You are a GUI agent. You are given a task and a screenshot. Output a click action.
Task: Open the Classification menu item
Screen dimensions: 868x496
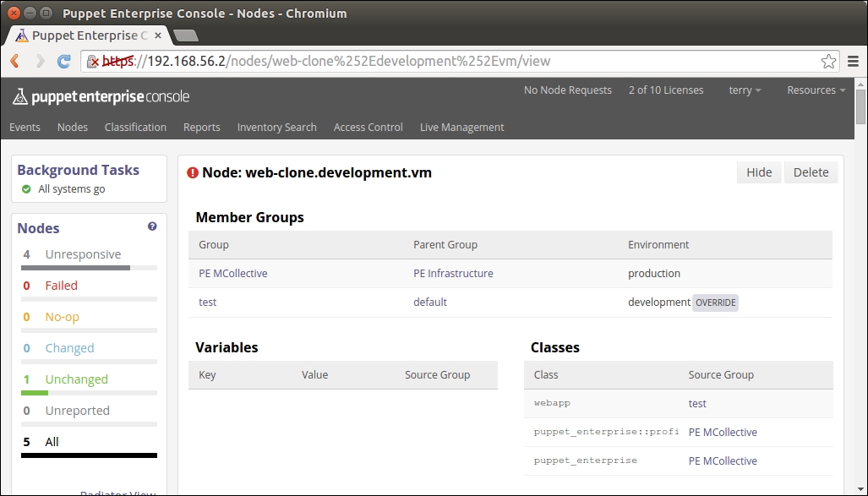coord(135,128)
